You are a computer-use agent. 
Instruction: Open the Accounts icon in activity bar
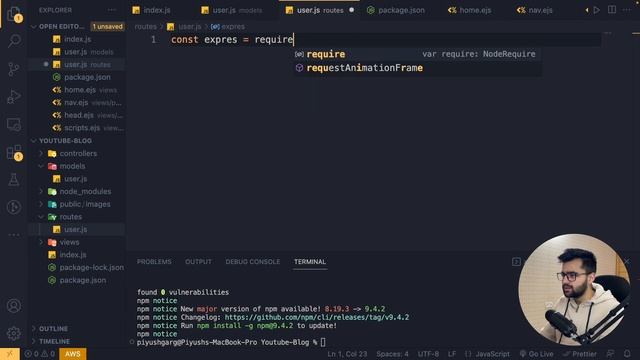click(x=14, y=305)
